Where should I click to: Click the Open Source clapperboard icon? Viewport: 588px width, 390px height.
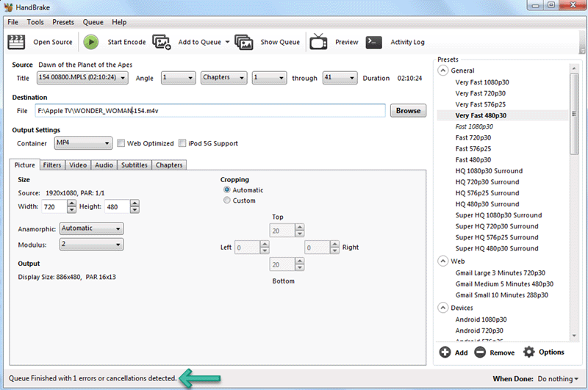(x=16, y=42)
